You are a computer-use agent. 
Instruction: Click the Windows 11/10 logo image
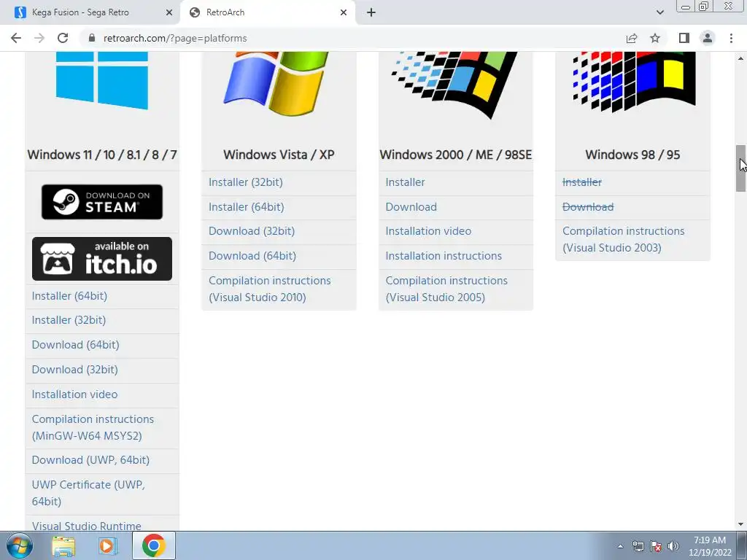coord(102,80)
